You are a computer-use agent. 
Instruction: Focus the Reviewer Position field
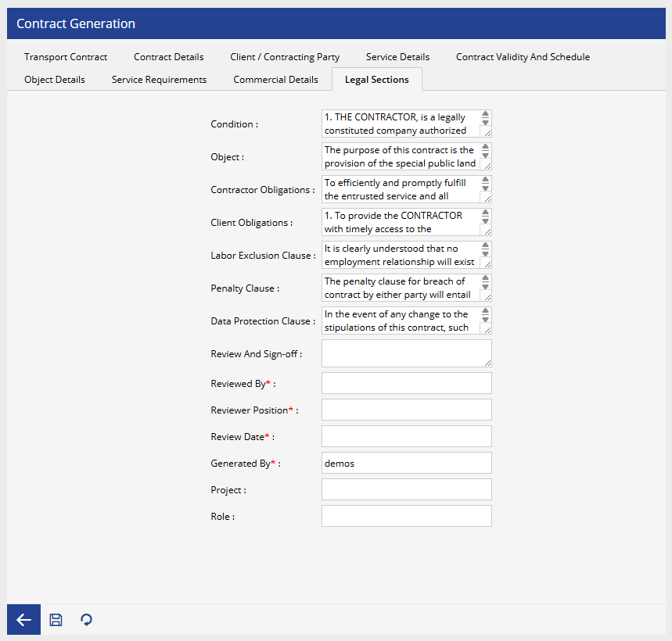[x=406, y=410]
